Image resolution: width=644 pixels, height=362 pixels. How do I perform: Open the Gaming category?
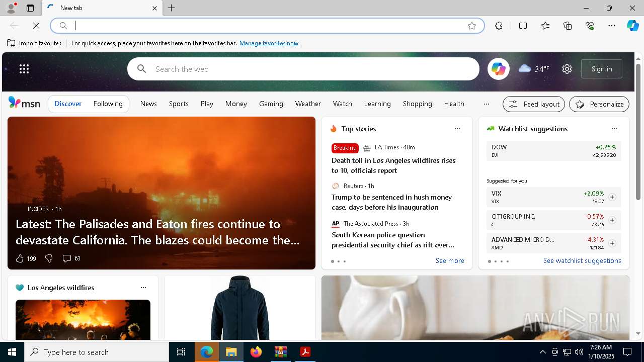tap(271, 104)
